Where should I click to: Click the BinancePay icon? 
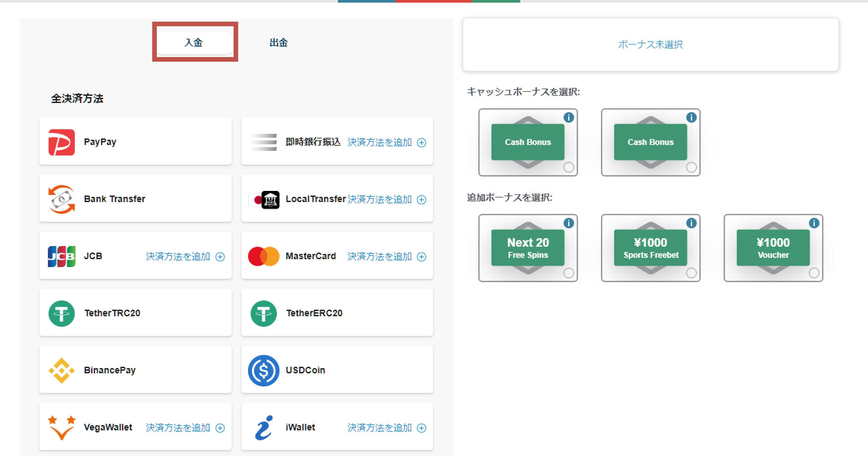(62, 370)
